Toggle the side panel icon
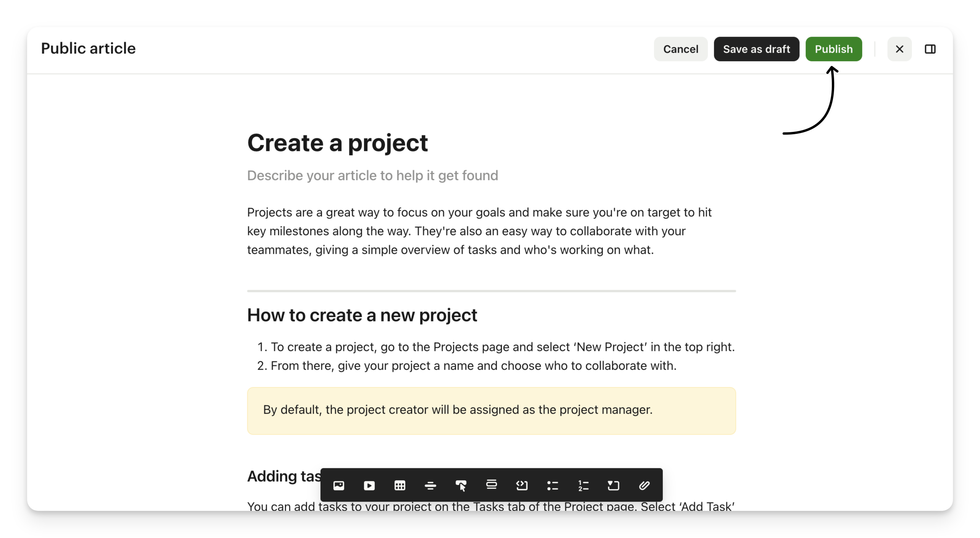 pos(930,49)
